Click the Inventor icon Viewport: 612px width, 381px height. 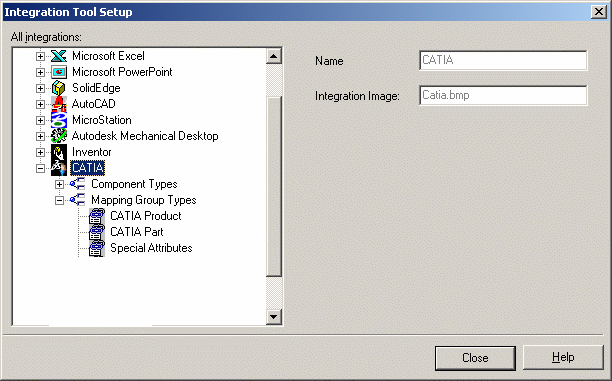click(x=59, y=152)
